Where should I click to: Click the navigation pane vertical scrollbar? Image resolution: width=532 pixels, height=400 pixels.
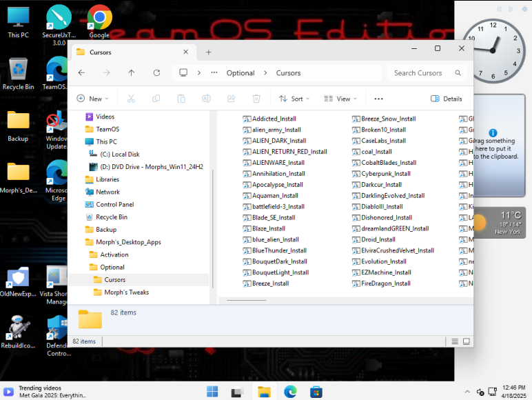[x=213, y=228]
